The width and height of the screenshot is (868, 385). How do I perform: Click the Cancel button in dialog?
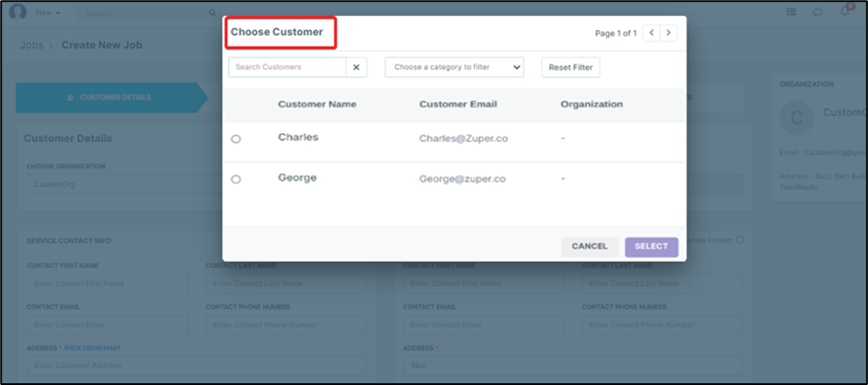click(x=589, y=247)
